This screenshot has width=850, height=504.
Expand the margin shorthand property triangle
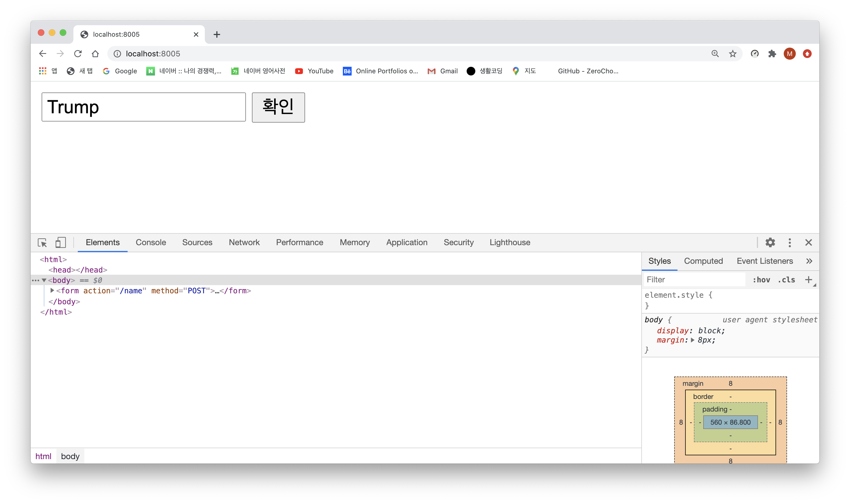click(693, 340)
